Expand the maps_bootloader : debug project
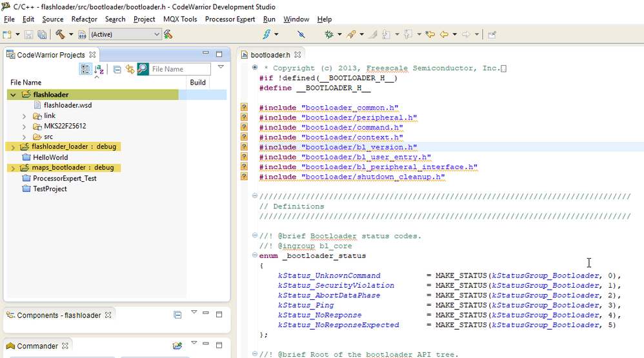644x358 pixels. (13, 168)
